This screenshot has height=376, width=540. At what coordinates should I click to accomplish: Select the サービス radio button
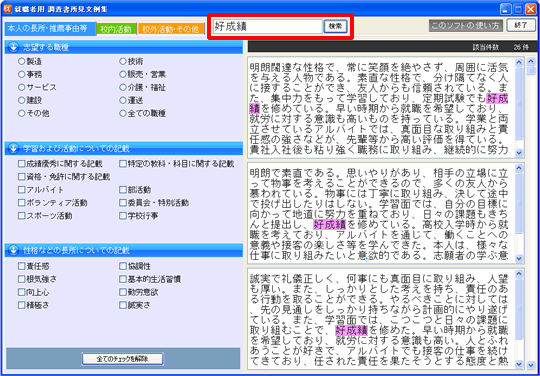pyautogui.click(x=22, y=87)
